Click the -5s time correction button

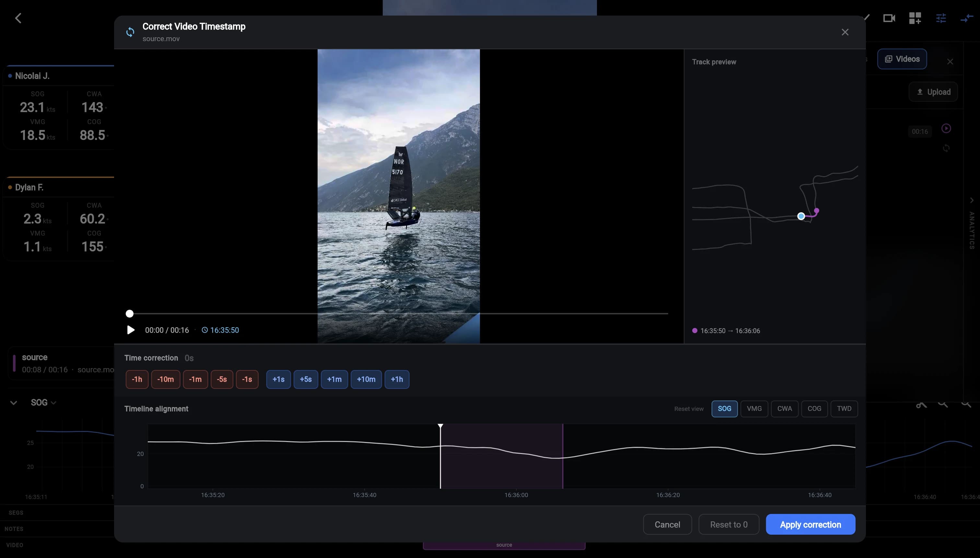click(222, 379)
